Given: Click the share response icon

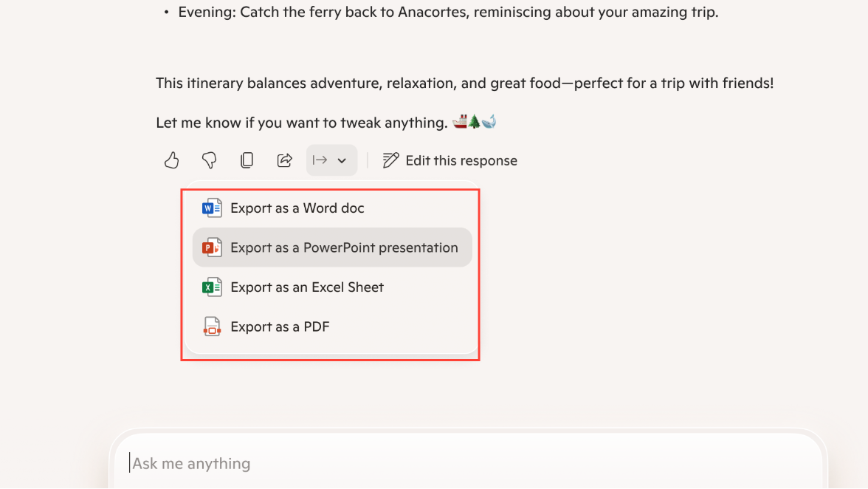Looking at the screenshot, I should click(284, 160).
